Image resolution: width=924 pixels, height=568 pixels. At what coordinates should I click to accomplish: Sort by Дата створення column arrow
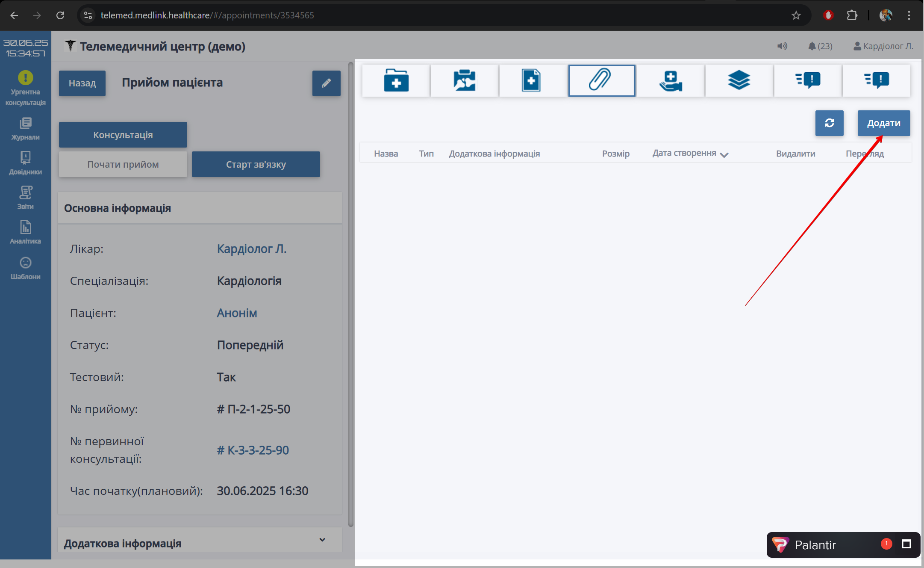724,154
